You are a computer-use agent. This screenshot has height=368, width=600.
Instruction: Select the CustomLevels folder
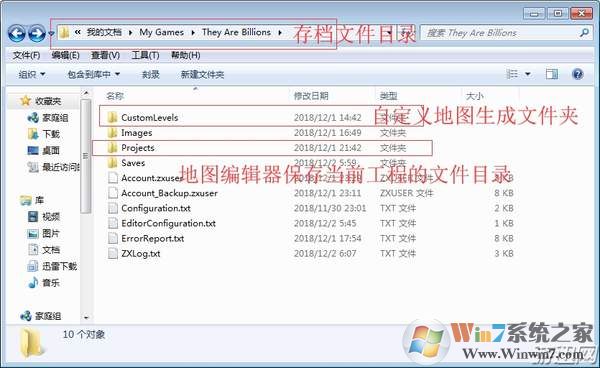150,117
